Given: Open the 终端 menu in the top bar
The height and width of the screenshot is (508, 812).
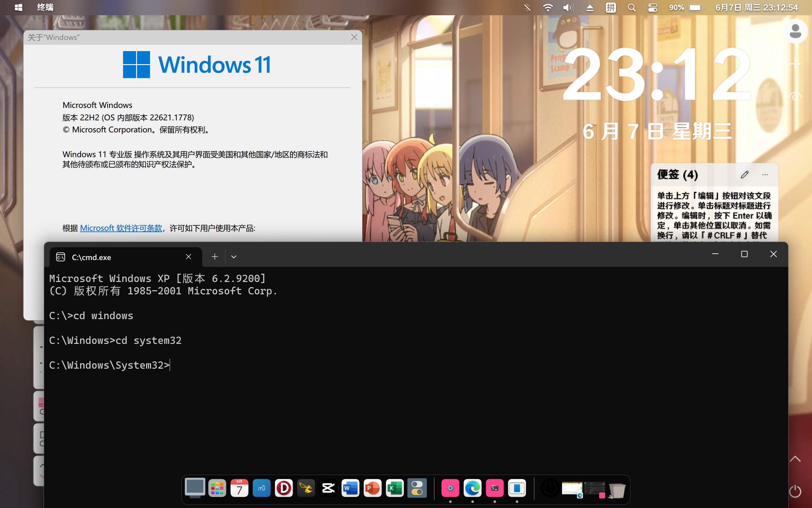Looking at the screenshot, I should (45, 7).
